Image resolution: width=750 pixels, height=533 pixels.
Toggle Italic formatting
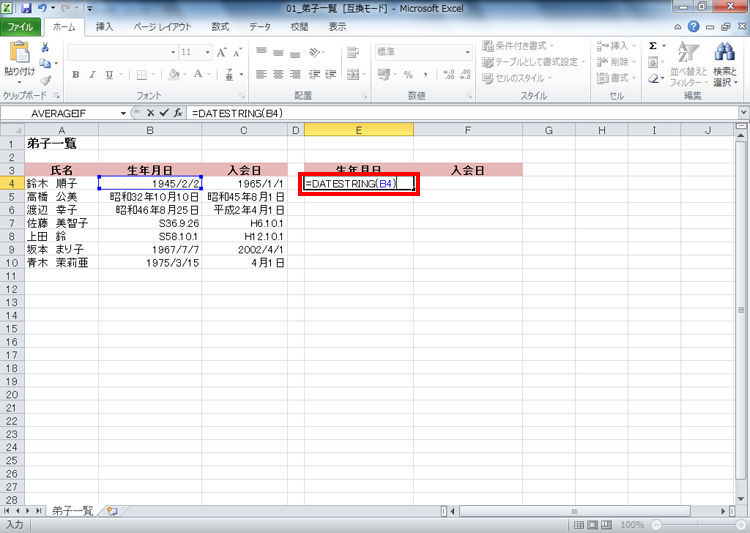tap(92, 75)
